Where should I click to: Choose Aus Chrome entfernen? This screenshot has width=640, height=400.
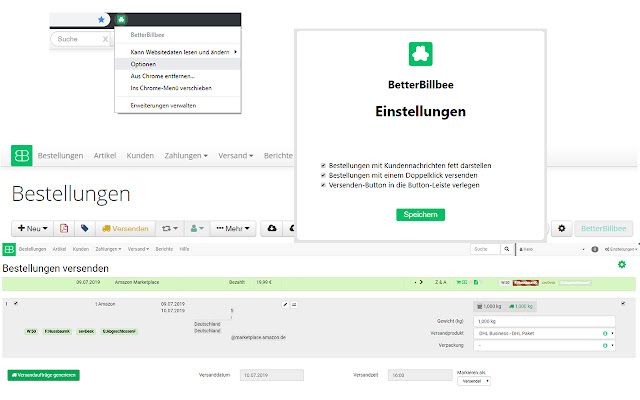[x=178, y=76]
